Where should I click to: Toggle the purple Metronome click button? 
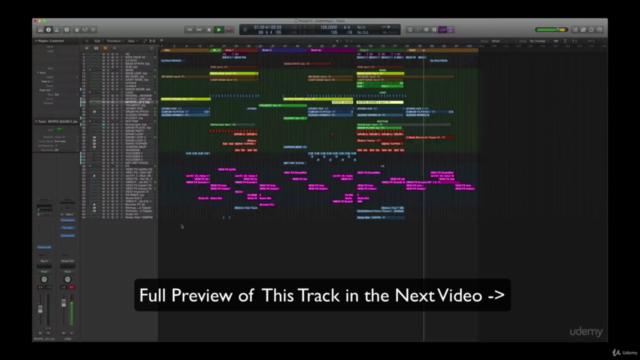point(451,30)
